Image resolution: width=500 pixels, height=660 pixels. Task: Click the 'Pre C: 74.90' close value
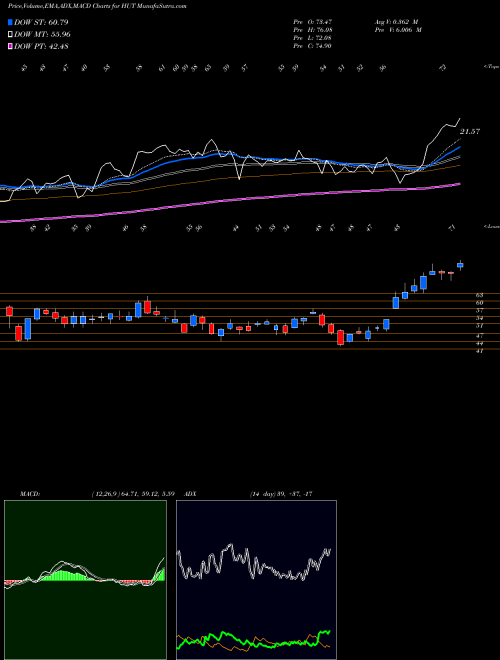tap(313, 46)
